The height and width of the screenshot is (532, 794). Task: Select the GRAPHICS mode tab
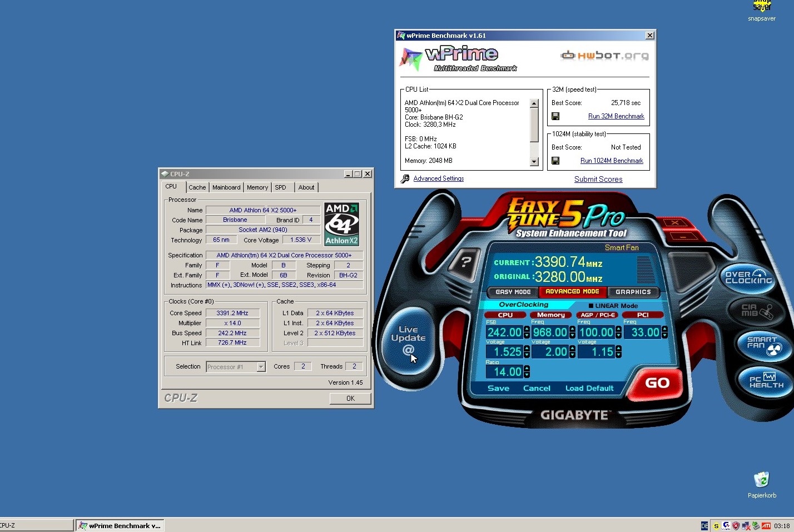click(x=633, y=292)
